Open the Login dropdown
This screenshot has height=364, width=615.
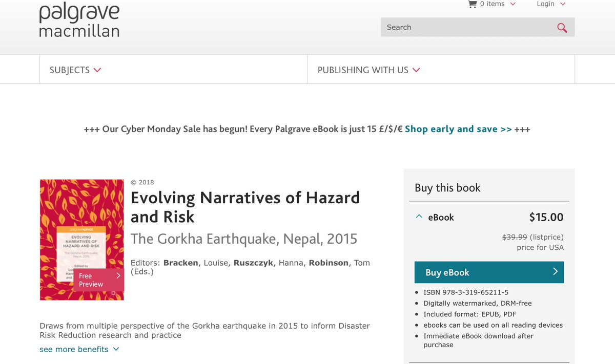point(551,4)
